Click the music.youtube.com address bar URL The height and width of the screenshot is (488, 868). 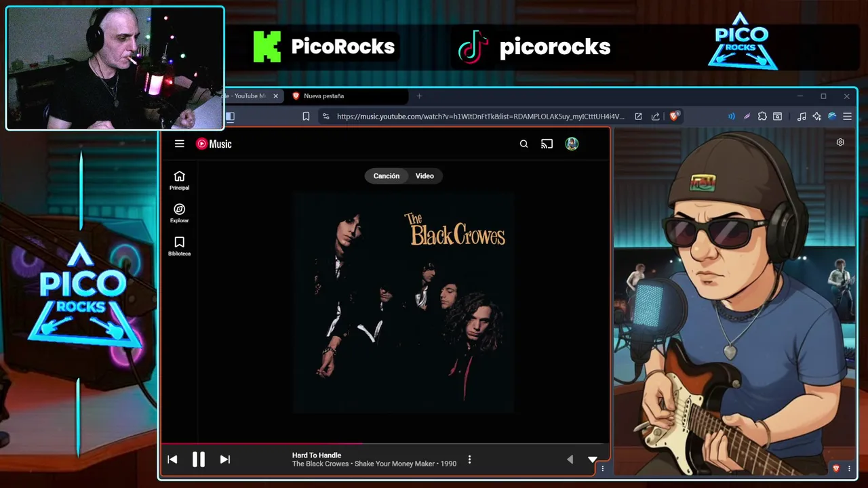click(x=481, y=117)
